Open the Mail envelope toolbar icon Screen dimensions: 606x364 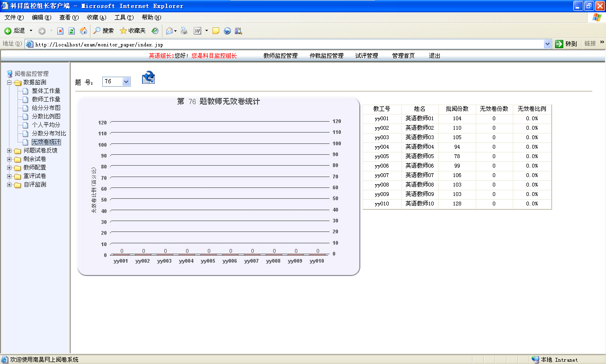[169, 31]
